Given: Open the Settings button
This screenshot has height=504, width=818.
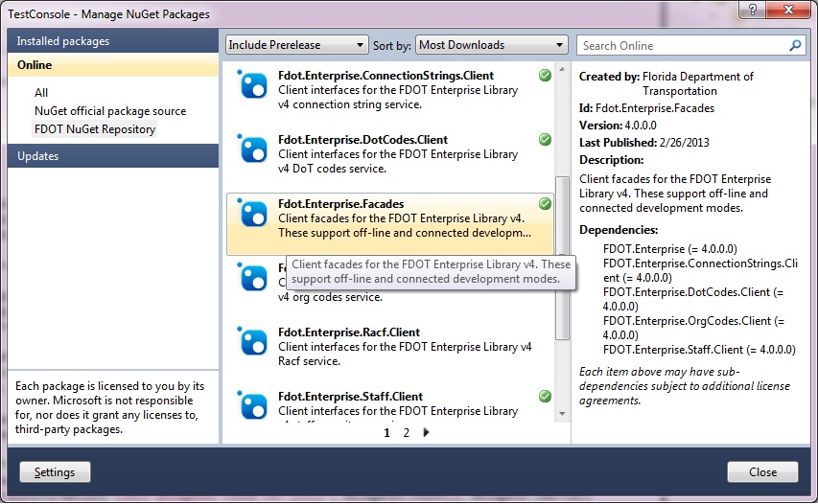Looking at the screenshot, I should 55,472.
